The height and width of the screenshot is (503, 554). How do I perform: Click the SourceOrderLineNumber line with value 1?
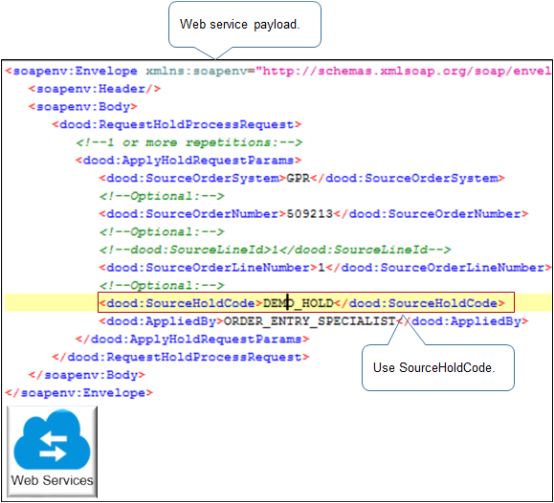[x=325, y=267]
